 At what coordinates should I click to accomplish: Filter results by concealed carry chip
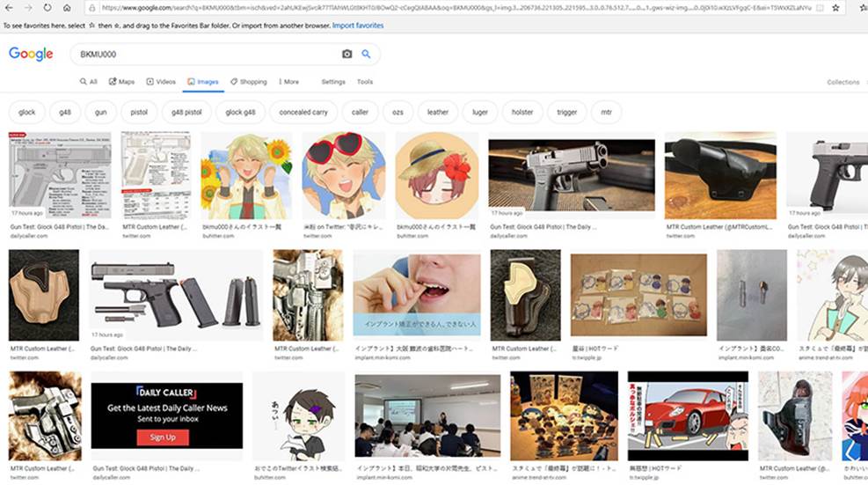[x=303, y=112]
